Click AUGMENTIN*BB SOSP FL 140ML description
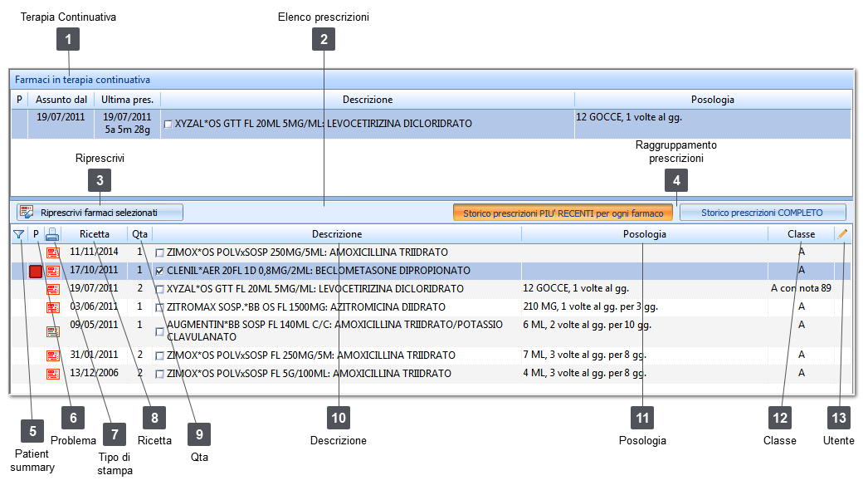The image size is (868, 490). point(335,331)
